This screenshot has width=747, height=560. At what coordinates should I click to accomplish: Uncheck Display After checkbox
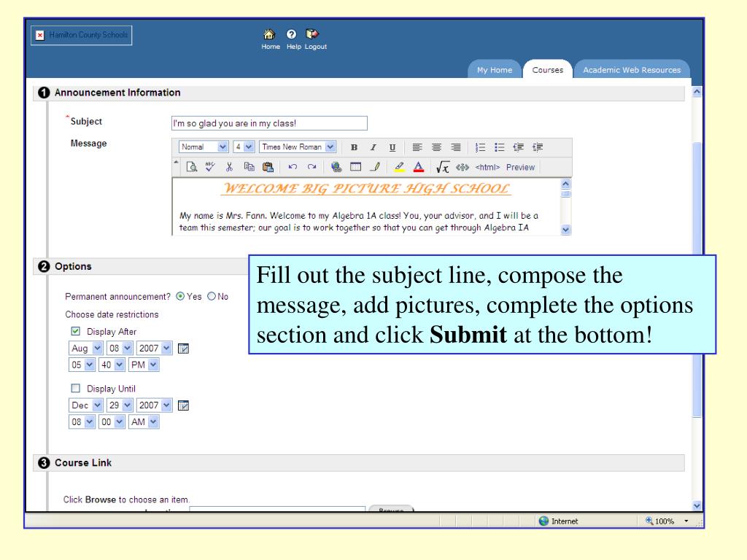pos(75,331)
